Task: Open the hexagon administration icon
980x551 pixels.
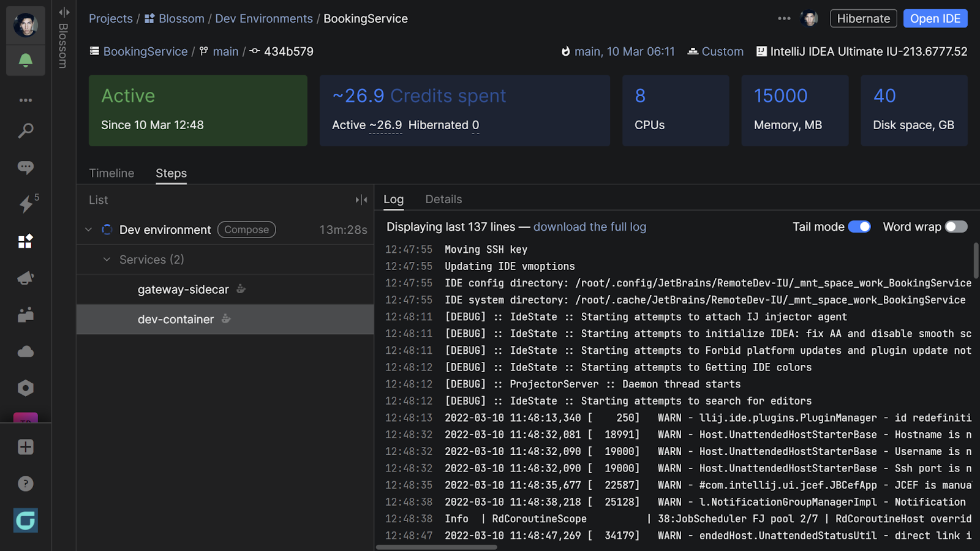Action: pos(26,388)
